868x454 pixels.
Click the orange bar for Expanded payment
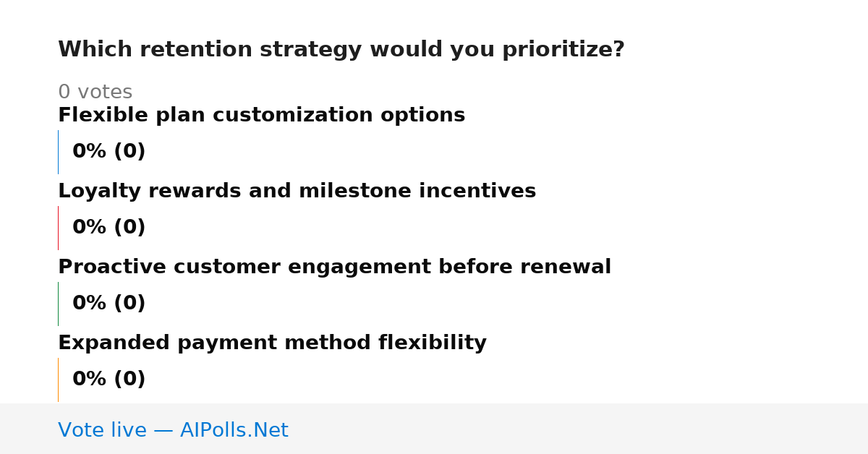click(x=58, y=380)
